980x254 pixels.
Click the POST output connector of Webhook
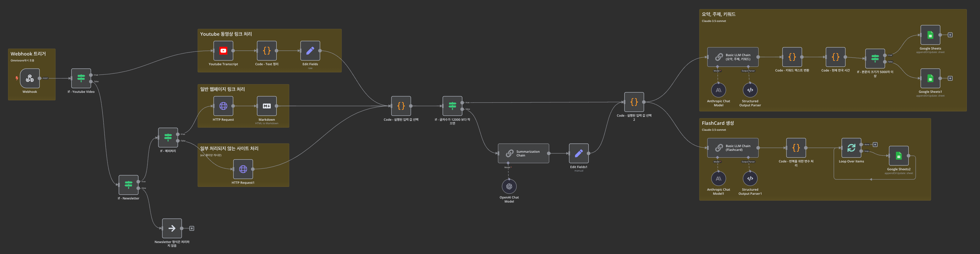pos(40,78)
